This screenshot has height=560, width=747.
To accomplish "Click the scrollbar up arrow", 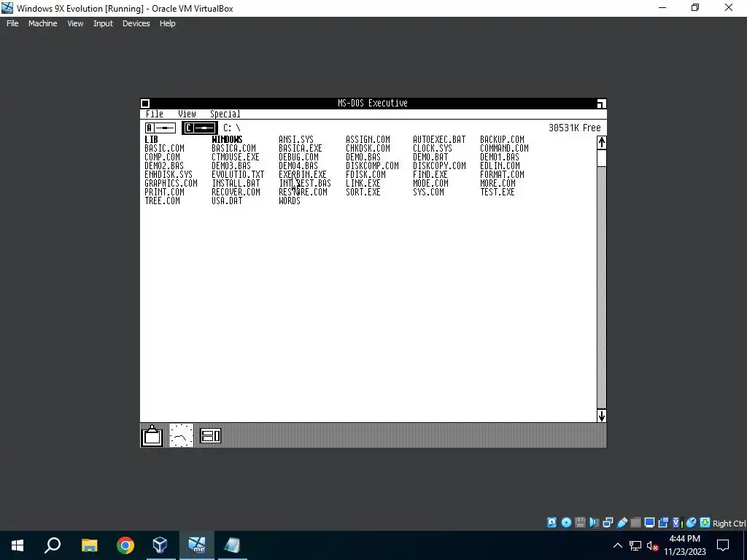I will click(x=602, y=142).
